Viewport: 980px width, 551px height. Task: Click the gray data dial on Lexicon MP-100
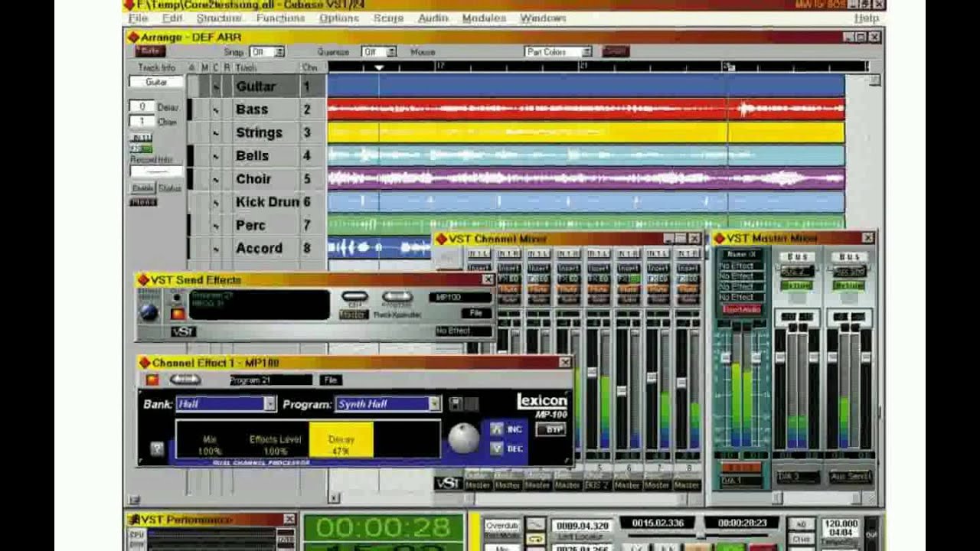pyautogui.click(x=462, y=438)
